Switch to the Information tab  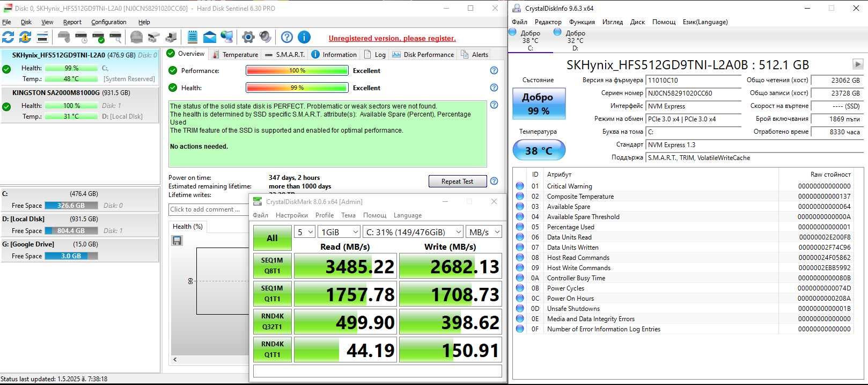[334, 54]
